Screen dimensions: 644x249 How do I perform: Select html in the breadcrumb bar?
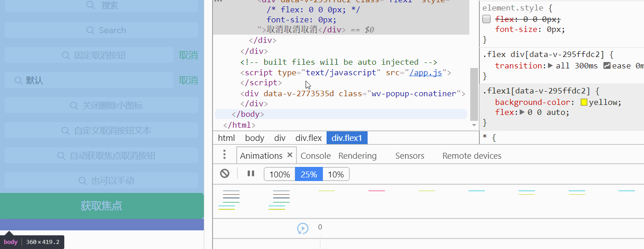click(226, 138)
